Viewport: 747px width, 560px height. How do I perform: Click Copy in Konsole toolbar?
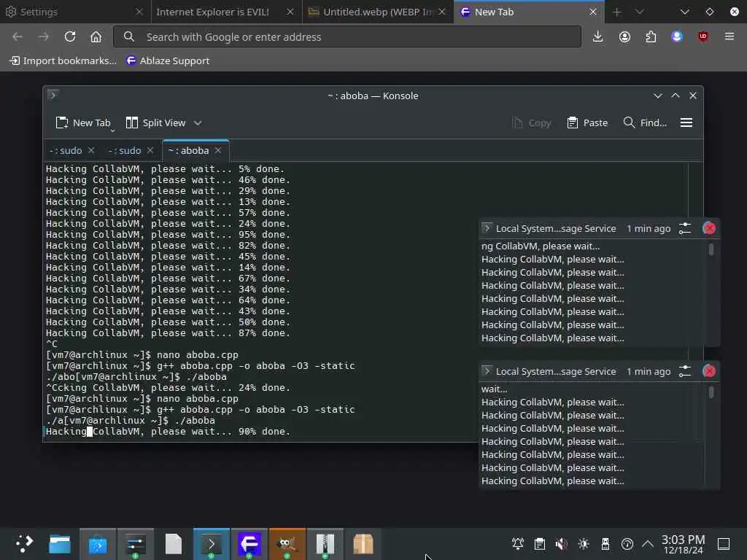[x=532, y=122]
